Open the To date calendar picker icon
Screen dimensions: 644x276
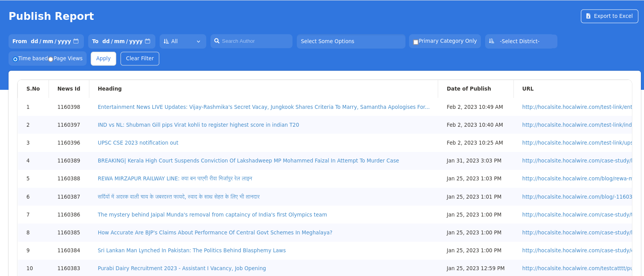[148, 41]
